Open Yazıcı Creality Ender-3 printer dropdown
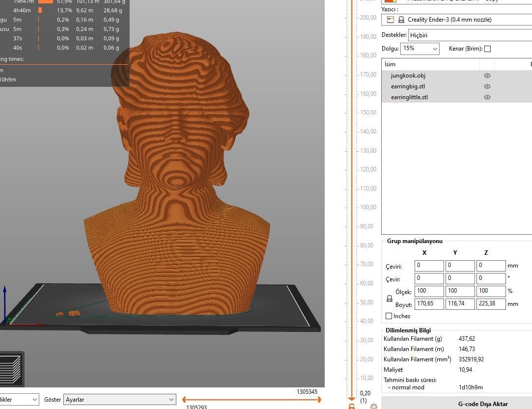Screen dimensions: 532x409 pos(457,20)
